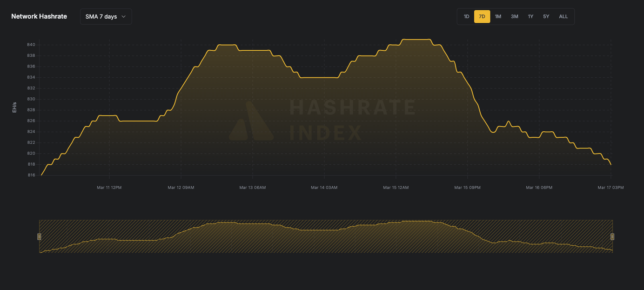
Task: Open the SMA 7 days dropdown
Action: click(x=106, y=16)
